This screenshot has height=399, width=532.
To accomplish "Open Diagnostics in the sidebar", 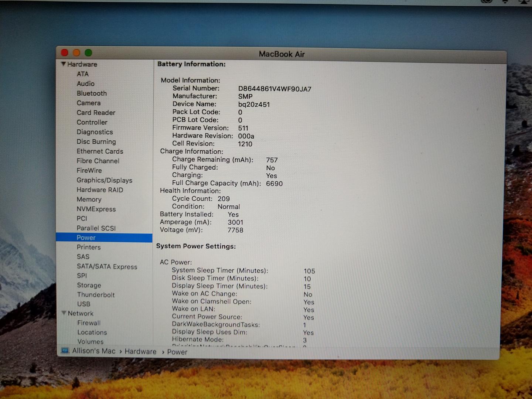I will tap(95, 132).
